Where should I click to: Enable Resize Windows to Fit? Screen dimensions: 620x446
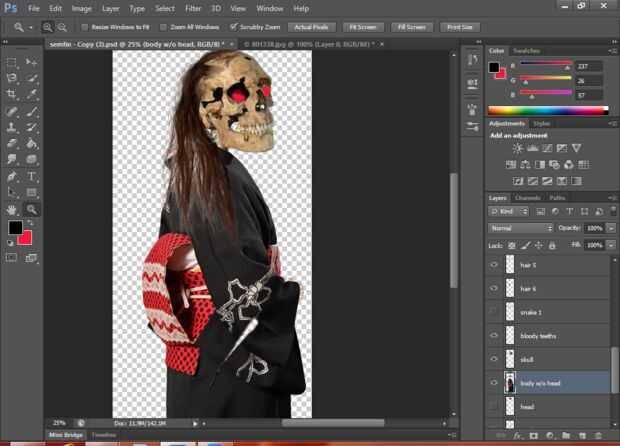point(84,27)
